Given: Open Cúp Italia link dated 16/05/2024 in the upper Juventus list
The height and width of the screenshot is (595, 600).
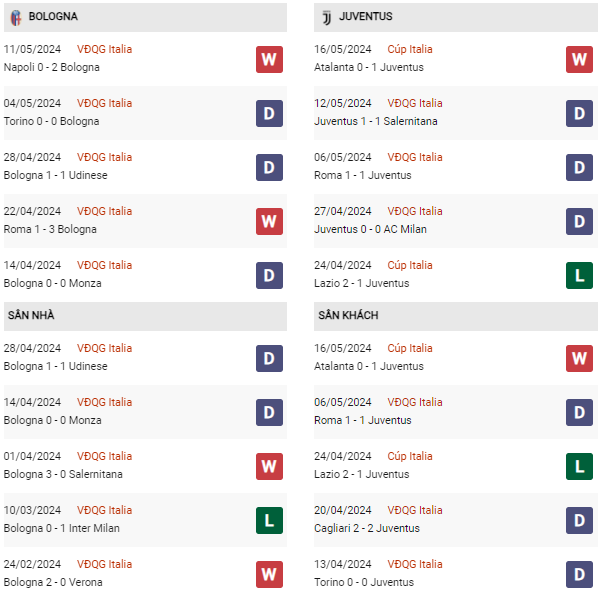Looking at the screenshot, I should pos(410,49).
